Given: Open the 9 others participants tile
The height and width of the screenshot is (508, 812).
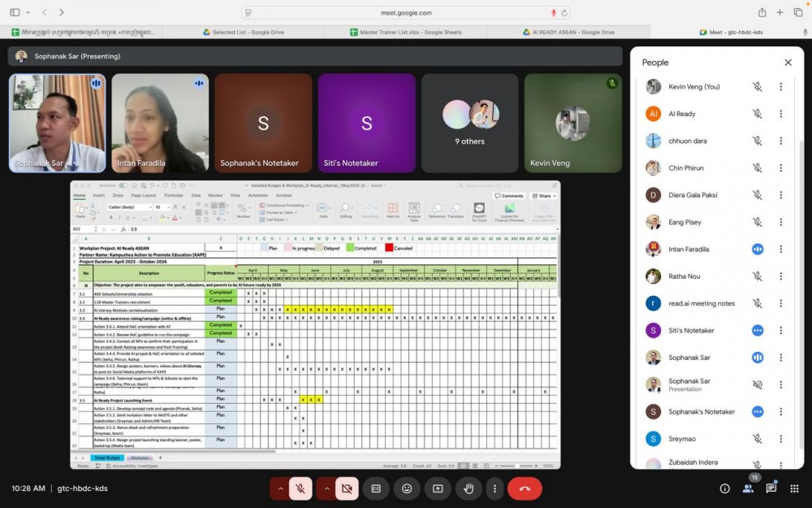Looking at the screenshot, I should (x=469, y=123).
